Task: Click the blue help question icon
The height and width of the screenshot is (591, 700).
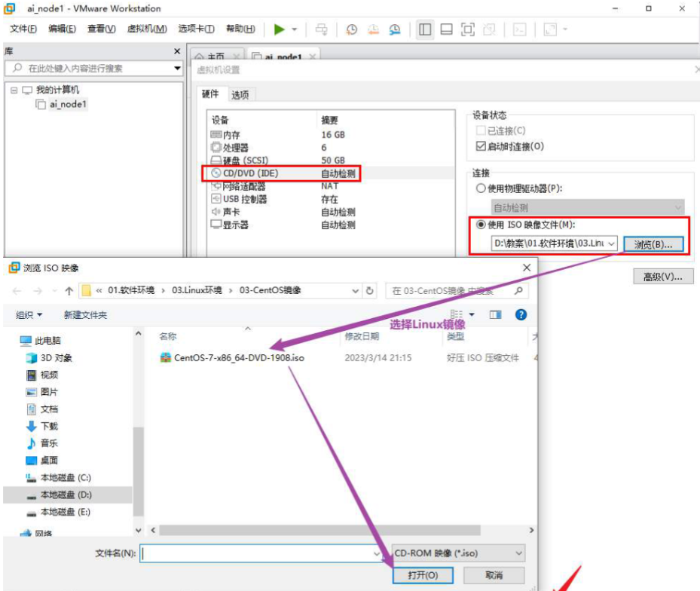Action: [x=521, y=315]
